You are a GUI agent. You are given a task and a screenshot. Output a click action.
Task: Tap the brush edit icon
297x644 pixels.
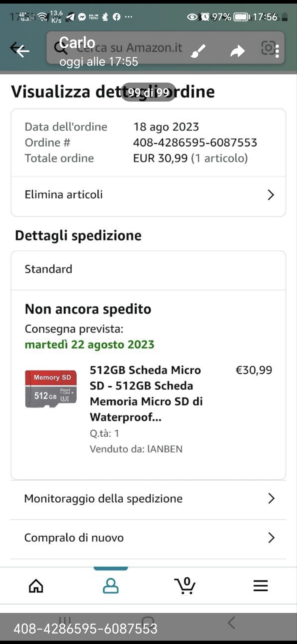click(198, 51)
